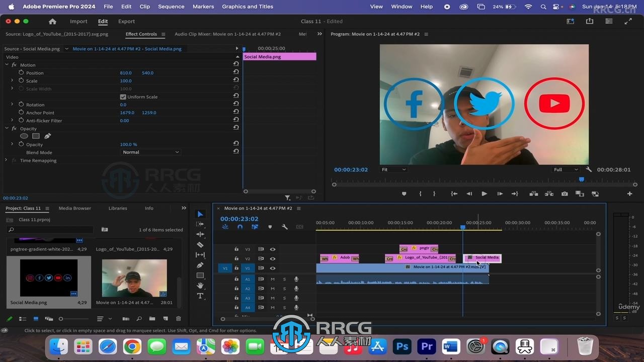Select free draw bezier mask pen

[48, 136]
